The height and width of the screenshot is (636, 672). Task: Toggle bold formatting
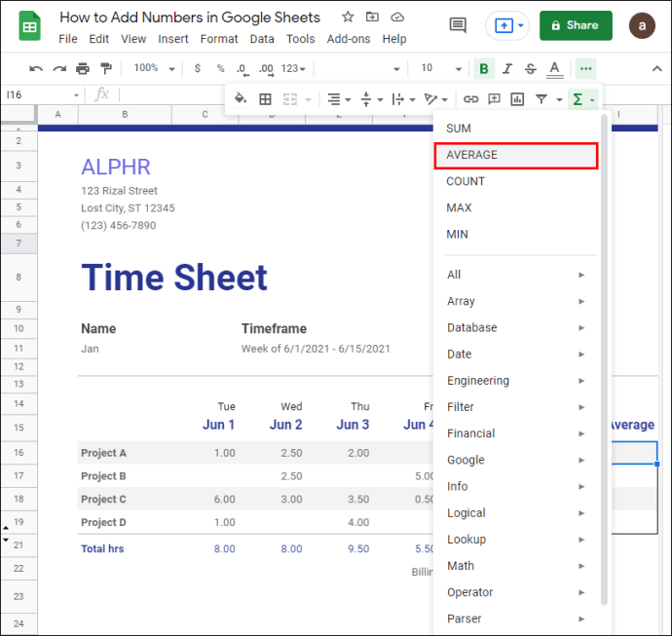[484, 68]
